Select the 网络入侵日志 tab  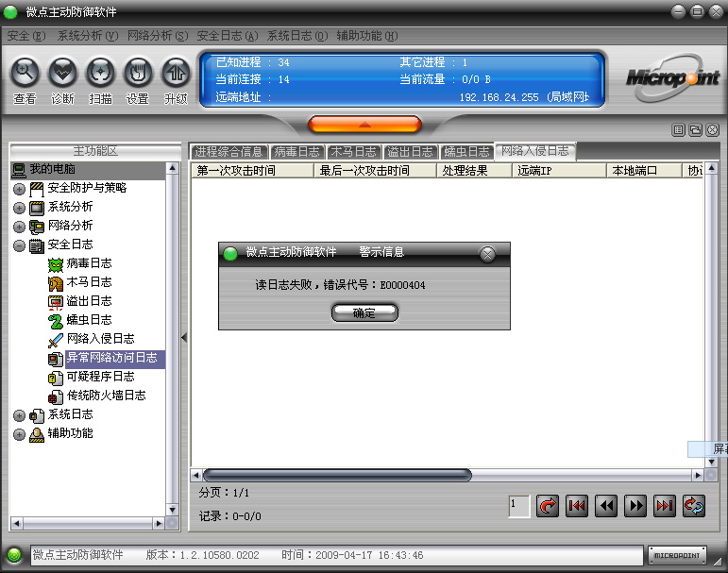(x=535, y=151)
